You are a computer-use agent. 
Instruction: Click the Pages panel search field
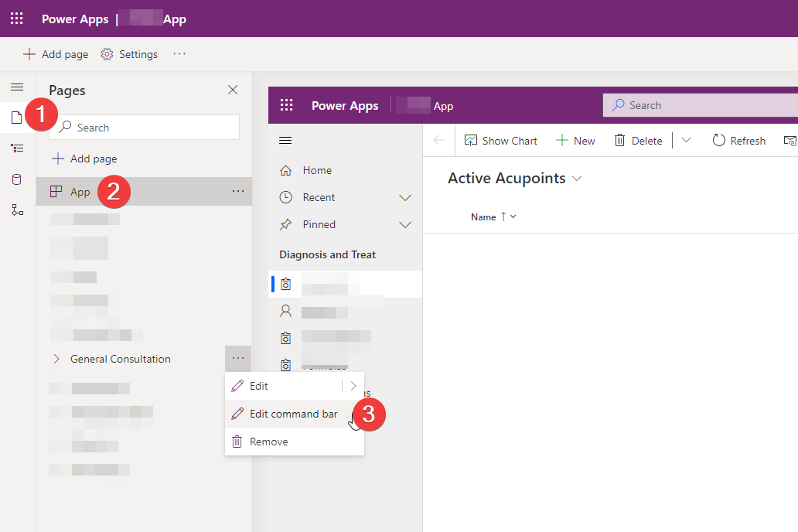[144, 127]
